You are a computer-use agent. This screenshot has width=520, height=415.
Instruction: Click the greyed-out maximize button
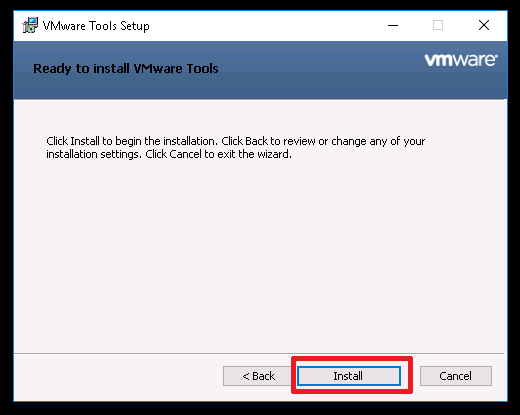tap(438, 25)
